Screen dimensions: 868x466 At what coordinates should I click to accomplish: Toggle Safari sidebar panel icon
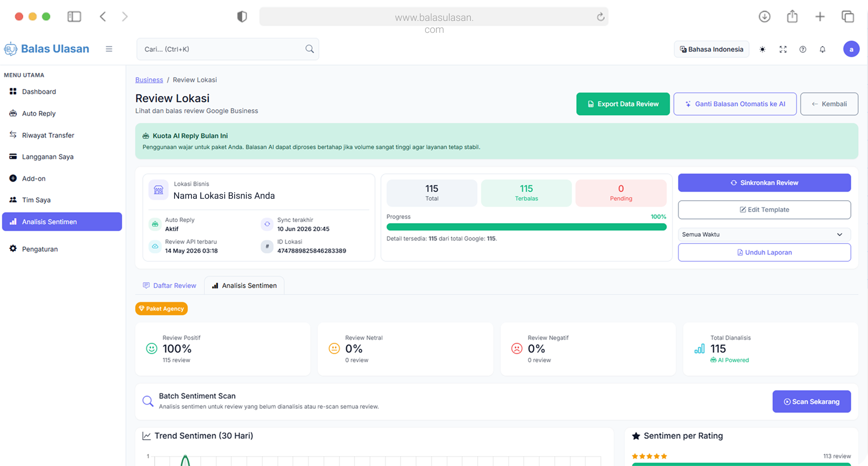74,16
